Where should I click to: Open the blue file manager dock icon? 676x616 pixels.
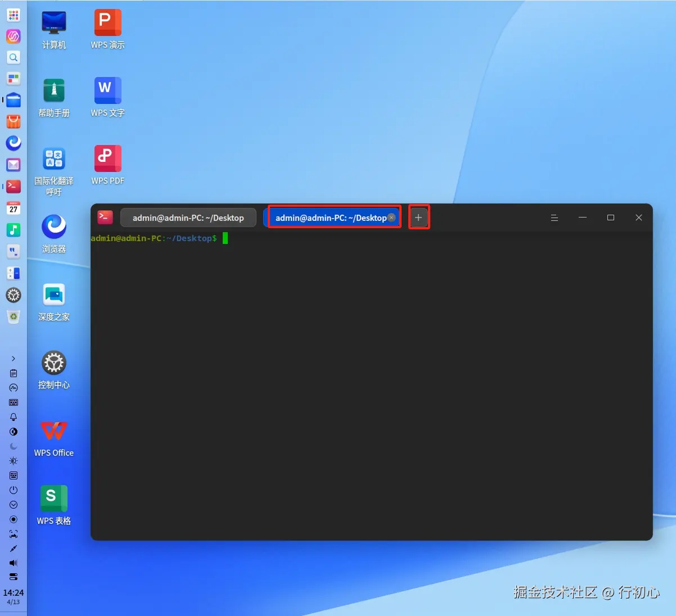[13, 100]
